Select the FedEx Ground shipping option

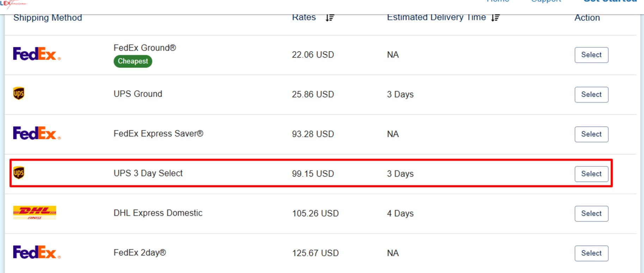point(591,55)
